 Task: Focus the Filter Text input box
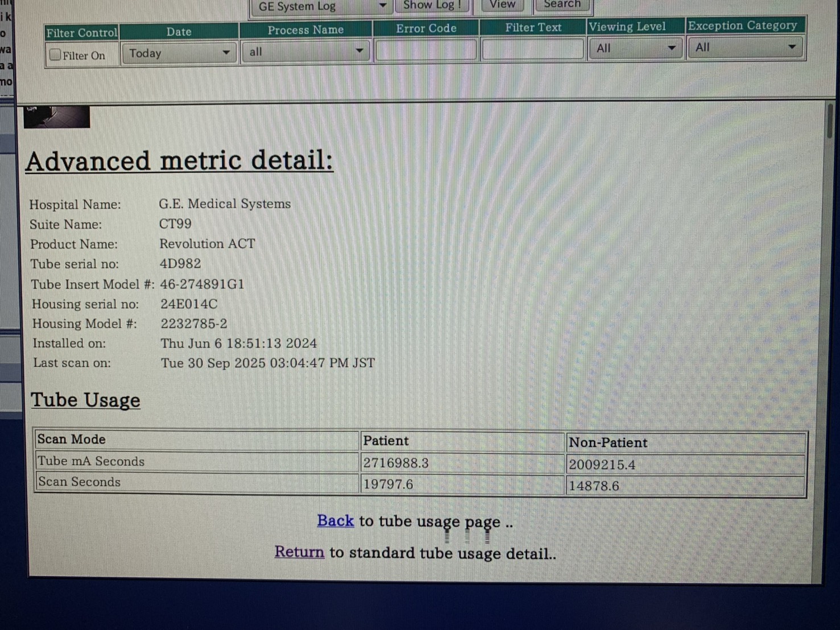[533, 49]
